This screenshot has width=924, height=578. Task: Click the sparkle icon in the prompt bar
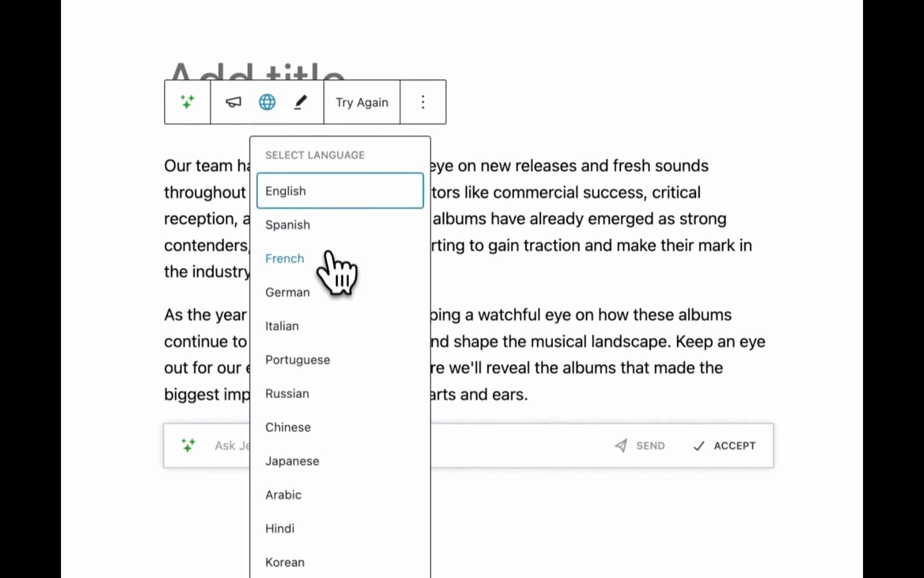(188, 445)
